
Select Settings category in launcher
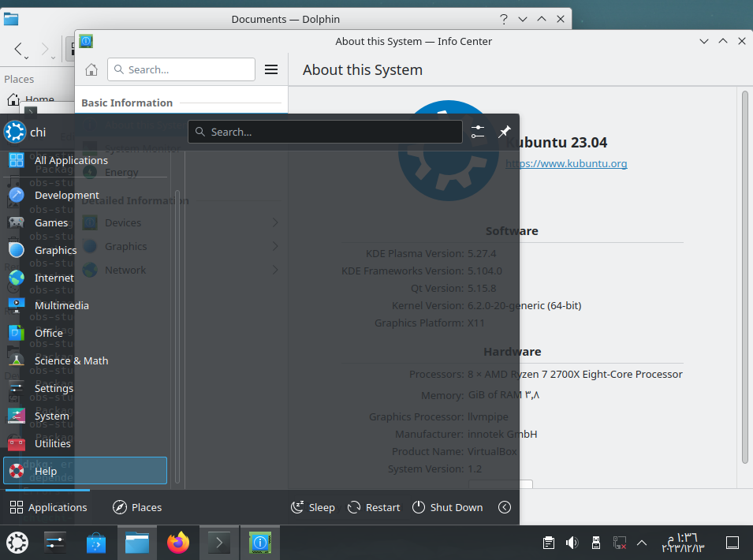(85, 388)
